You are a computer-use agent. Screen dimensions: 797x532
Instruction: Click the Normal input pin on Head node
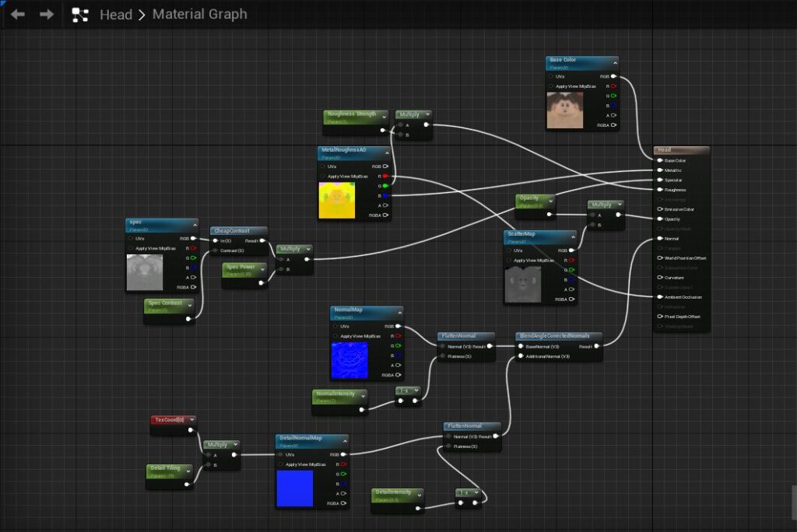click(x=659, y=239)
